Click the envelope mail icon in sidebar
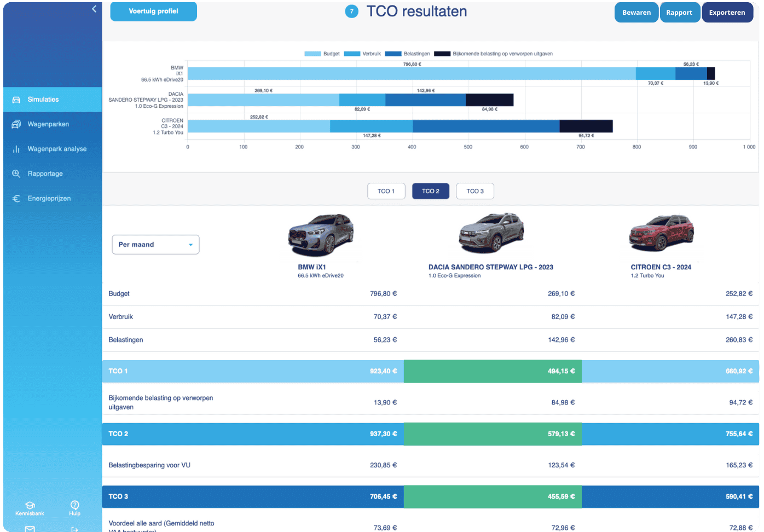 pos(30,529)
